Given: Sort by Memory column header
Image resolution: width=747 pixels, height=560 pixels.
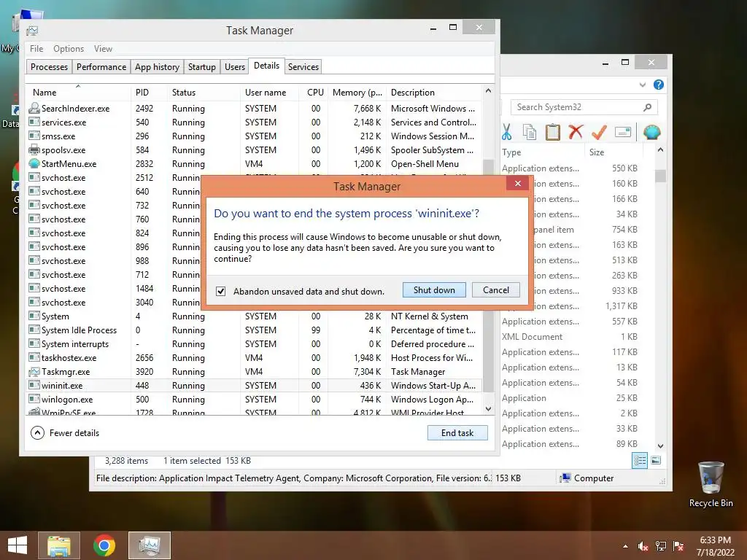Looking at the screenshot, I should (x=357, y=93).
